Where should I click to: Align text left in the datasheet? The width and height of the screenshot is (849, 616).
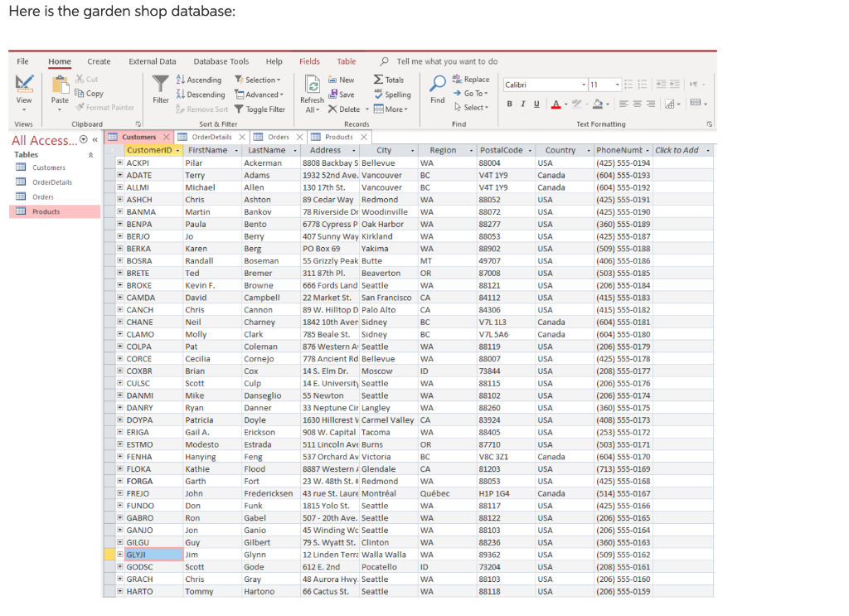pos(623,104)
